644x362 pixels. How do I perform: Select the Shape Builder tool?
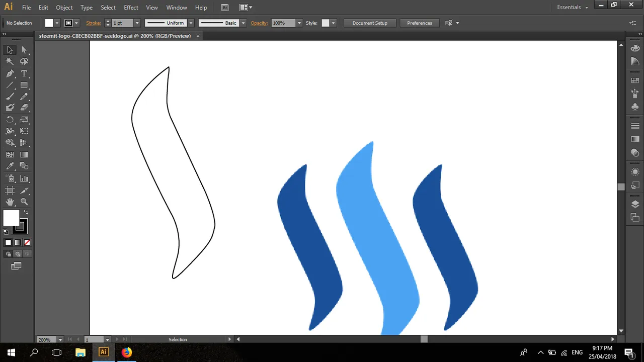point(10,143)
